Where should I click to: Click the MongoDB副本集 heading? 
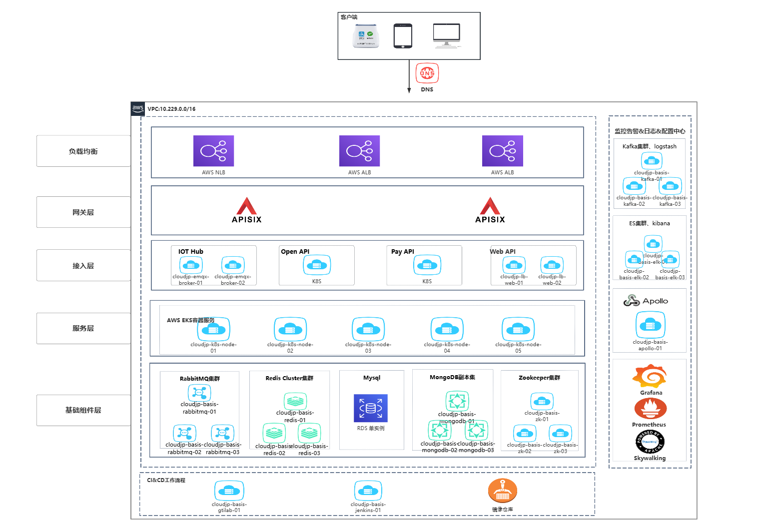(452, 377)
